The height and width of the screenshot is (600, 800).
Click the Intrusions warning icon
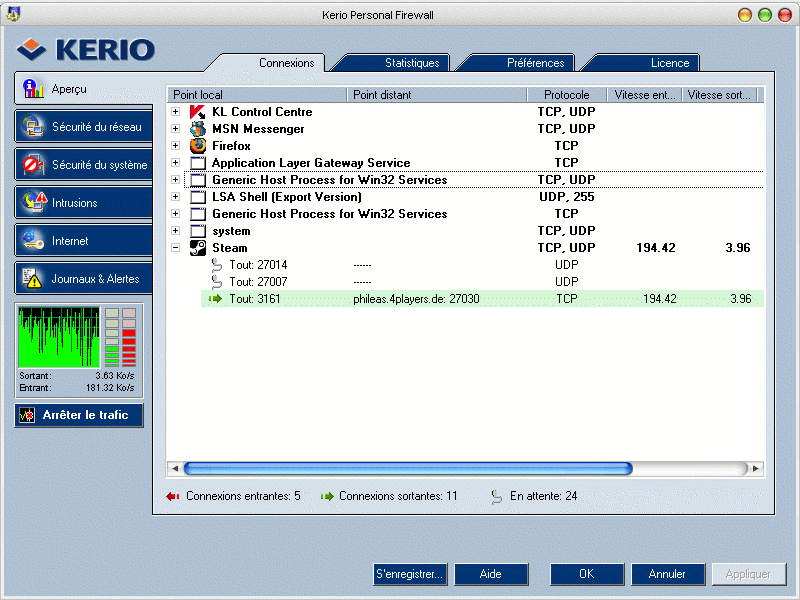[x=33, y=203]
